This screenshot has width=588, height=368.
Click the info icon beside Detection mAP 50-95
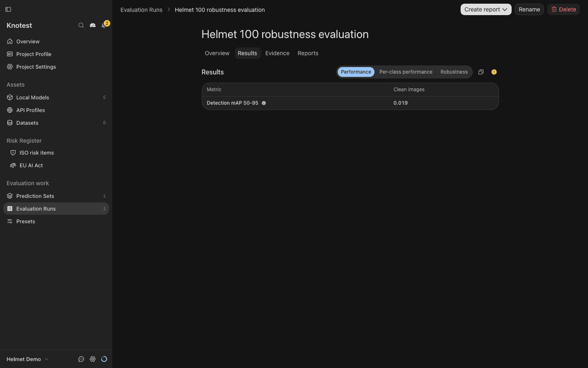(264, 103)
